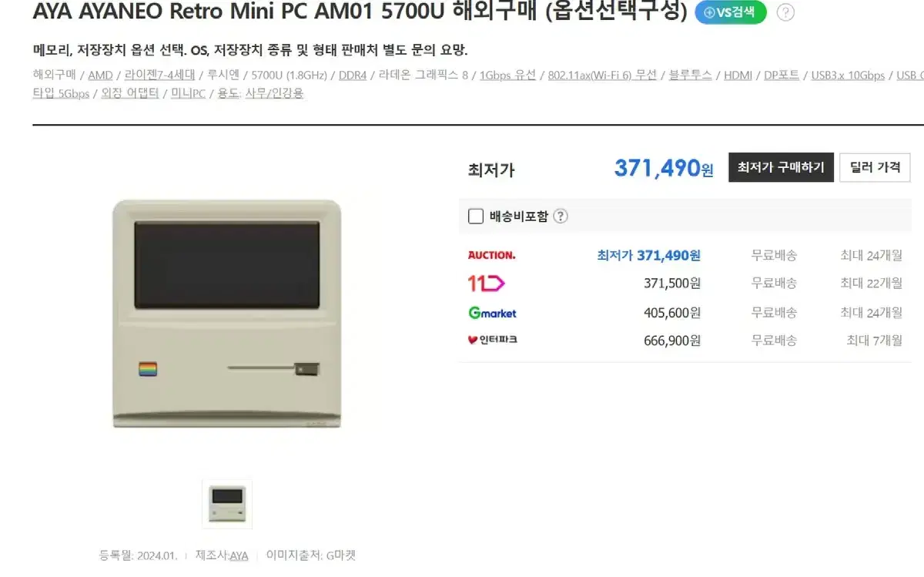Open the DDR4 spec link
Image resolution: width=924 pixels, height=577 pixels.
353,75
